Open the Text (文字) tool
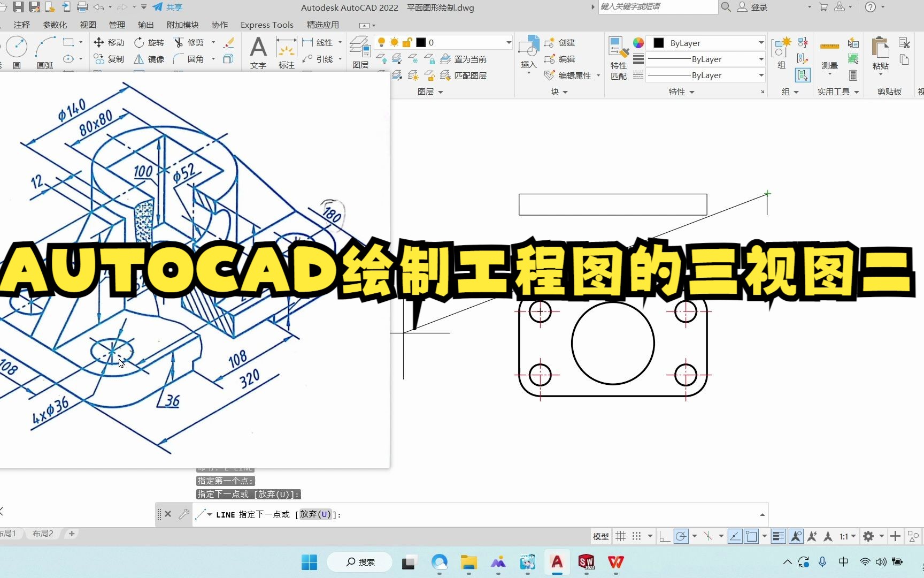Viewport: 924px width, 578px height. click(258, 52)
